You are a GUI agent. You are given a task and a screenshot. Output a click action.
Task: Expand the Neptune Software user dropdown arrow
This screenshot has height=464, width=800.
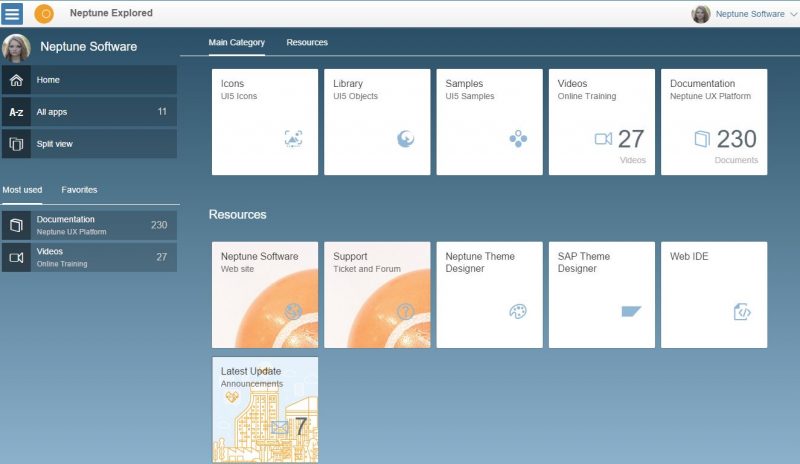click(793, 14)
